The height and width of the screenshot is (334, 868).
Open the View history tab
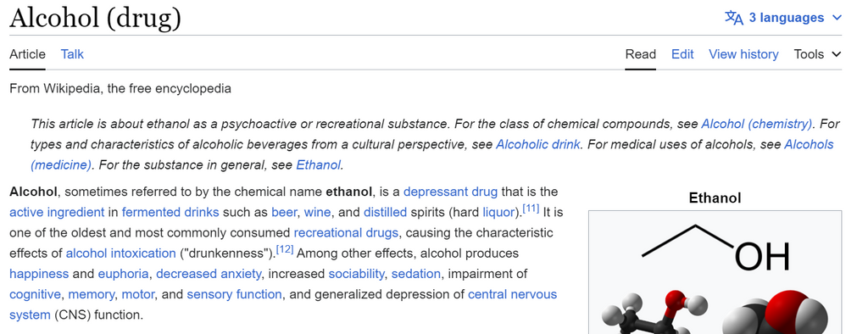click(743, 54)
